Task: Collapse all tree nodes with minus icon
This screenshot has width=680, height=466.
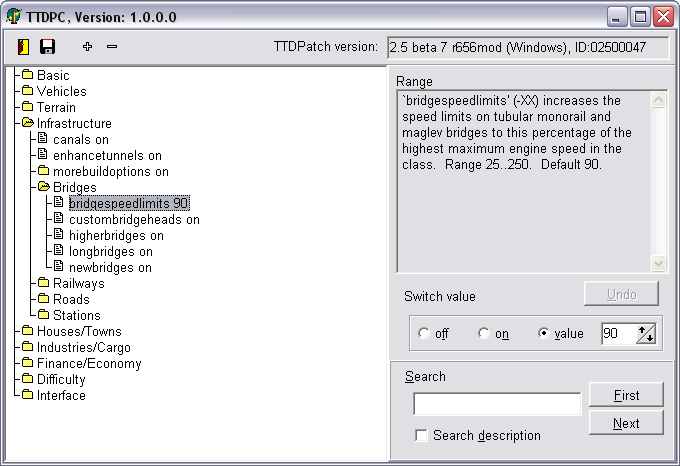Action: coord(112,46)
